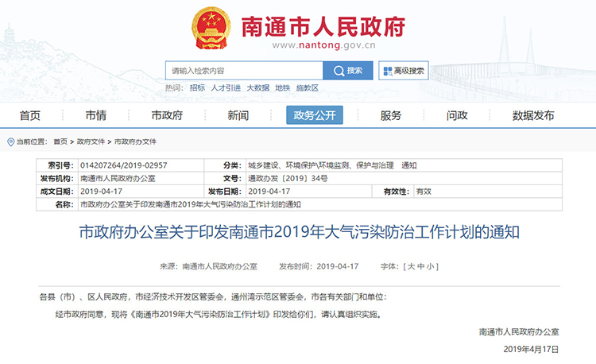Click document number 通政办发〔2019〕34号
596x364 pixels.
pos(288,179)
